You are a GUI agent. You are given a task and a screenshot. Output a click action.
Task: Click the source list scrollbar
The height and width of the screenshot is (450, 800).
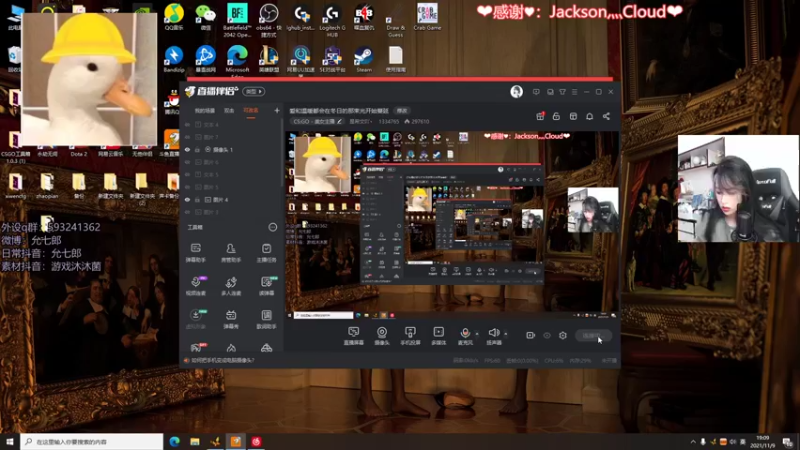tap(282, 153)
